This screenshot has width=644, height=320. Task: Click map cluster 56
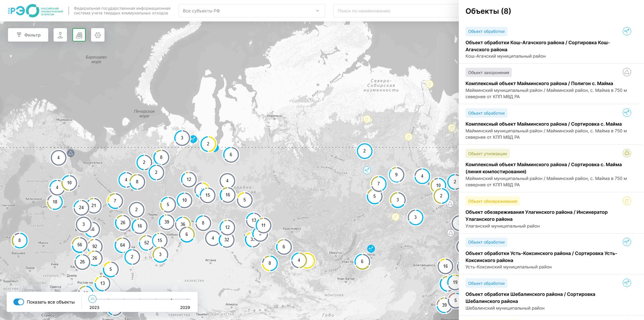tap(79, 245)
